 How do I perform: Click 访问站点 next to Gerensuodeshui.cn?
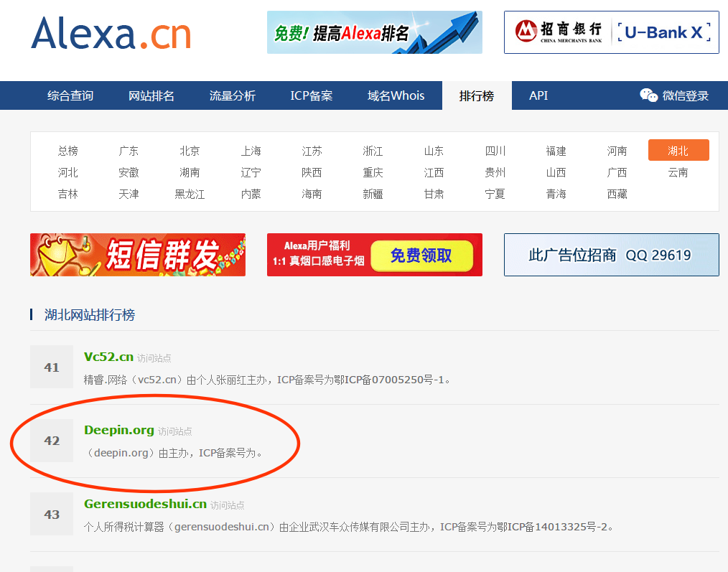[228, 505]
